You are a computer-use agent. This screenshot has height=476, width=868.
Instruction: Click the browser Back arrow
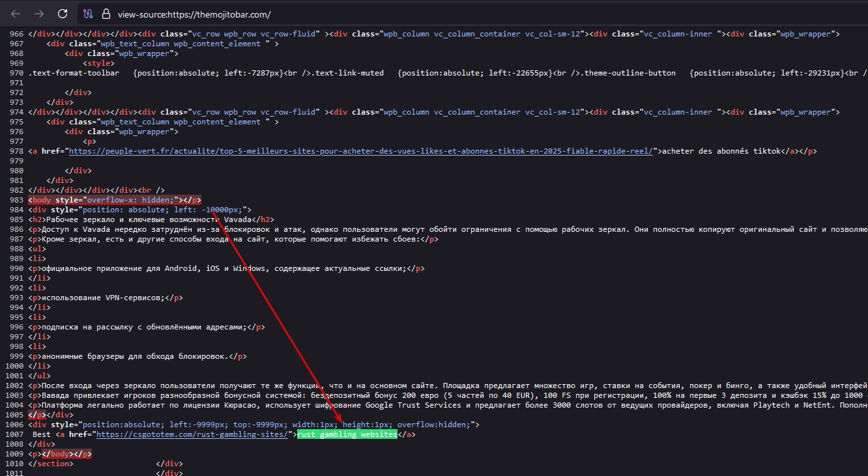(x=16, y=14)
